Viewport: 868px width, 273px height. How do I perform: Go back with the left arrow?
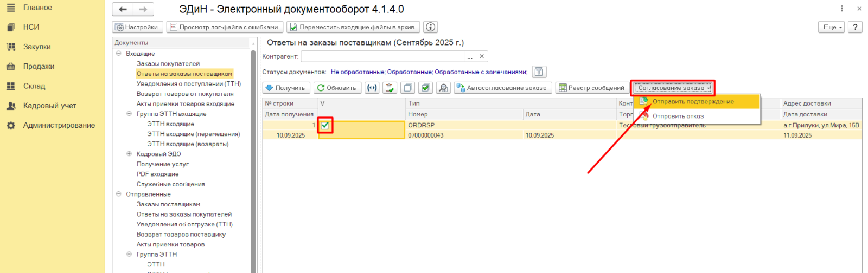tap(123, 9)
